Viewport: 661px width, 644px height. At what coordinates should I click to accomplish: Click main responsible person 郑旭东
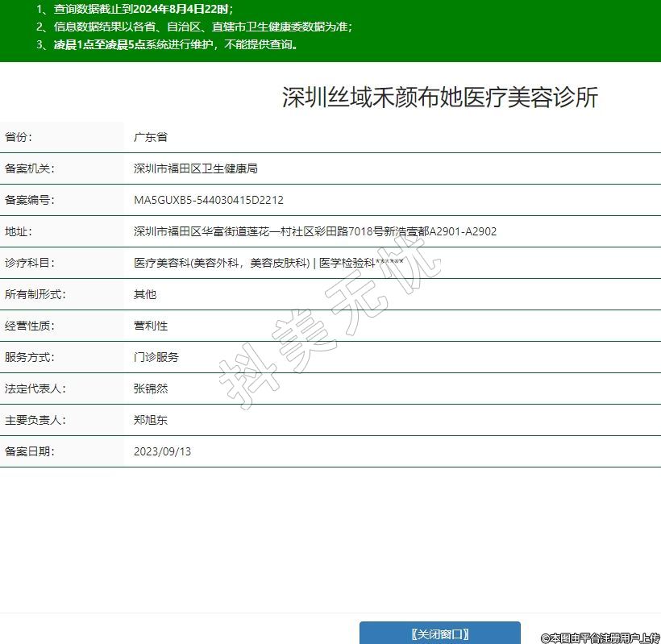(x=151, y=420)
